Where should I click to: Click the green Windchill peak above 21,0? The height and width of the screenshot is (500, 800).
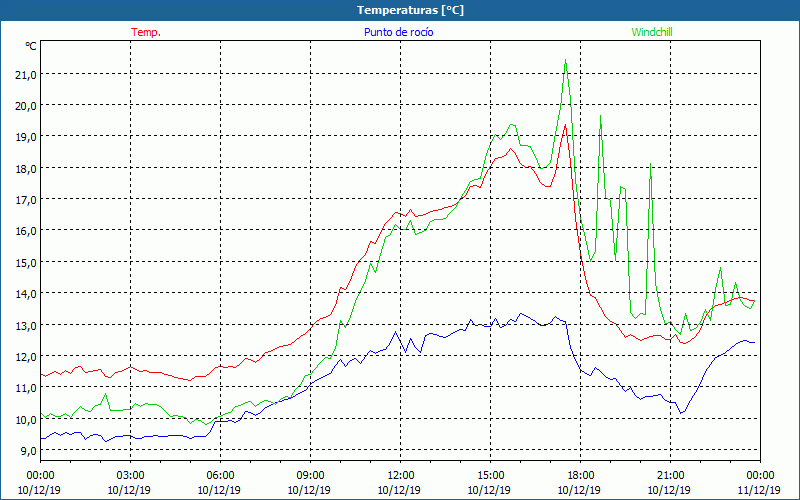[x=565, y=60]
